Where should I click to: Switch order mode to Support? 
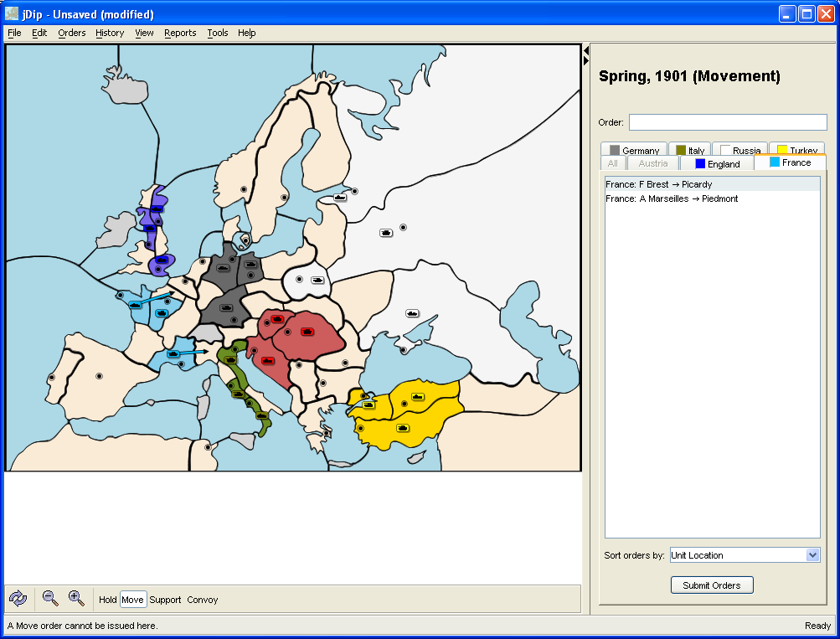[165, 600]
